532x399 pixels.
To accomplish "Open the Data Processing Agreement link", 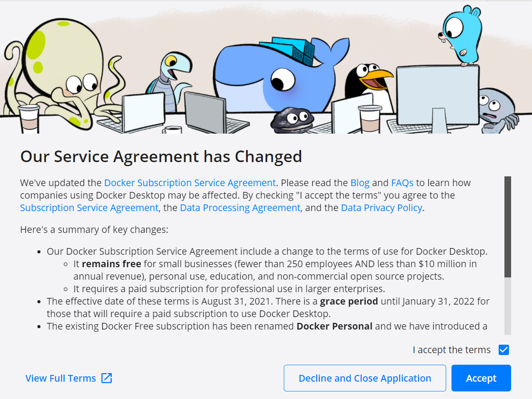I will (240, 208).
